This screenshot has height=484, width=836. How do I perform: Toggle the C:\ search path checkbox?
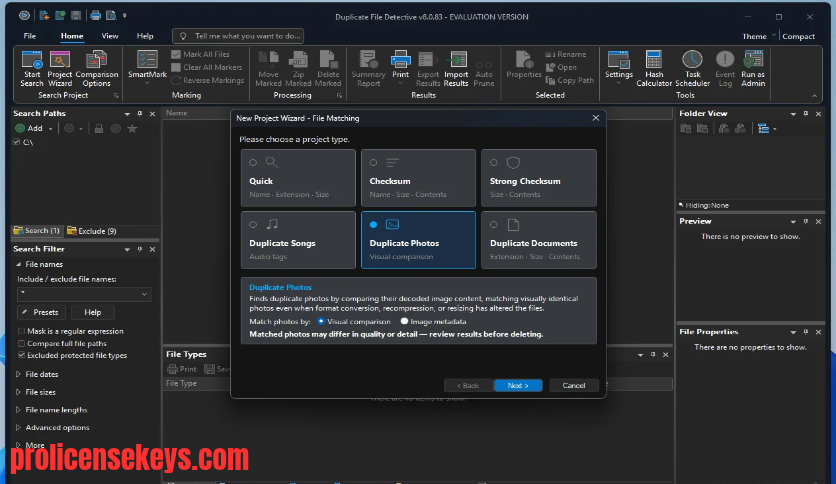[x=17, y=142]
